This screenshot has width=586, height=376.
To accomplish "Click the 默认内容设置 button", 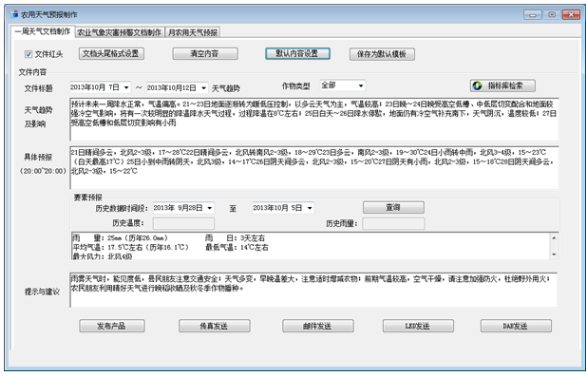I will (x=297, y=53).
